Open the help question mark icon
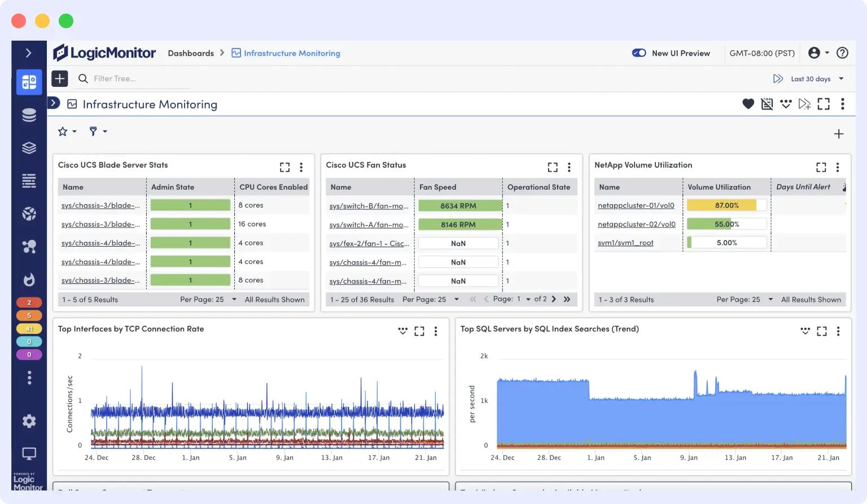867x504 pixels. click(842, 53)
